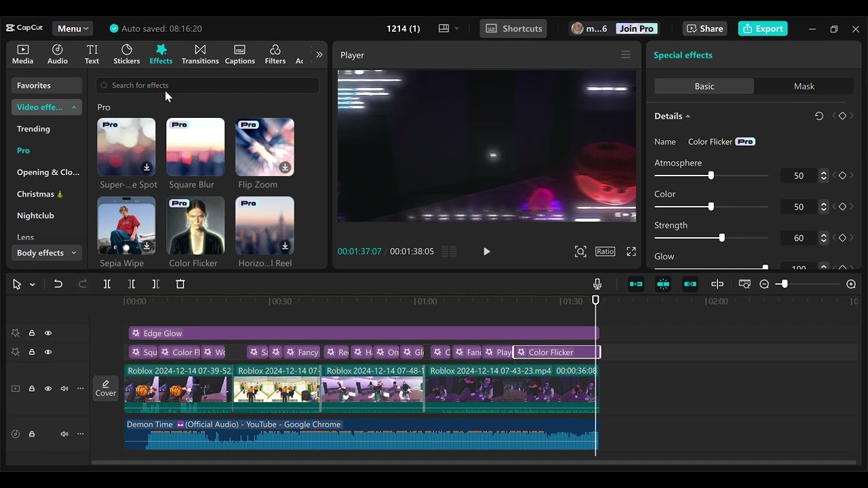Open the Ratio selector
Image resolution: width=868 pixels, height=488 pixels.
(x=605, y=251)
